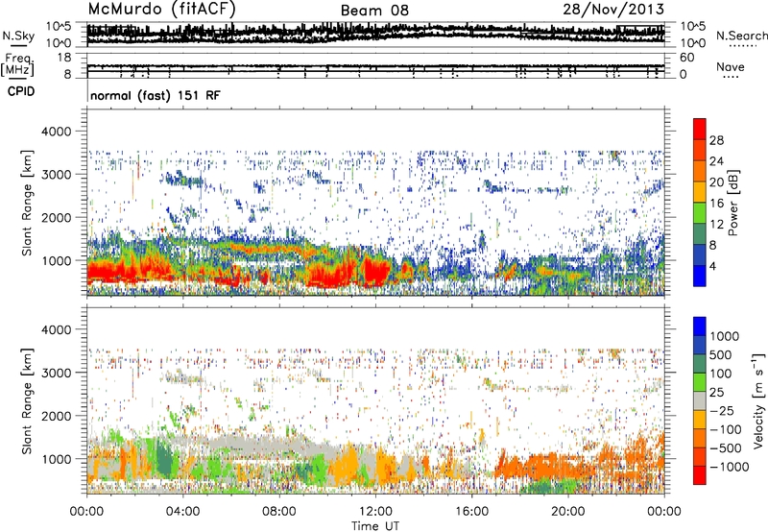
Task: Click the "3000" tick of the velocity panel
Action: tap(57, 373)
